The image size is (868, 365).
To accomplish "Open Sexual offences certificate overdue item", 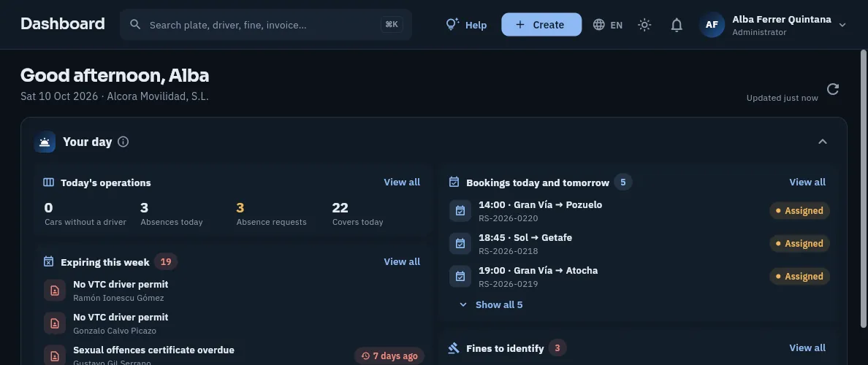I will 234,355.
